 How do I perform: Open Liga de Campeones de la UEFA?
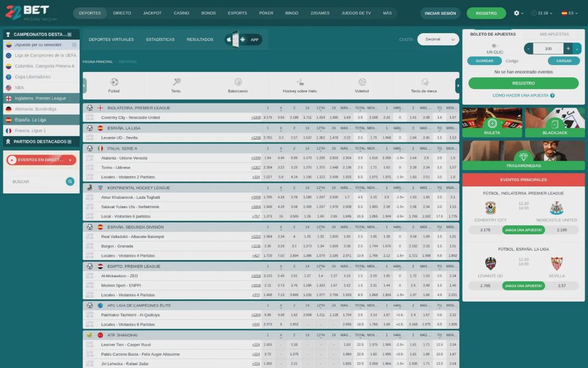(41, 55)
